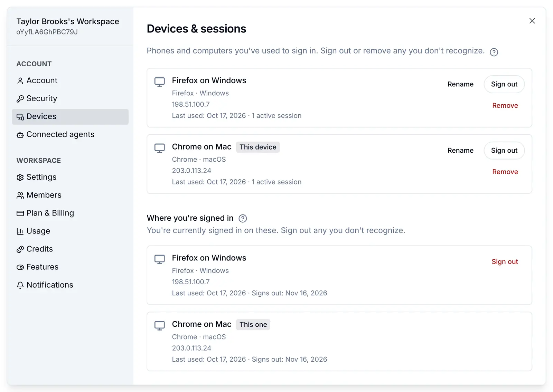Click help icon next to Where you're signed in
The width and height of the screenshot is (553, 392).
click(243, 218)
